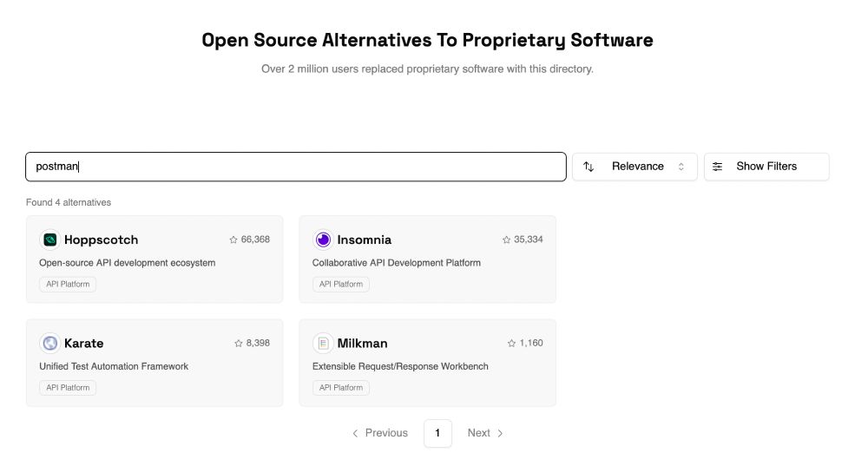868x466 pixels.
Task: Click the API Platform tag on Karate
Action: click(68, 387)
